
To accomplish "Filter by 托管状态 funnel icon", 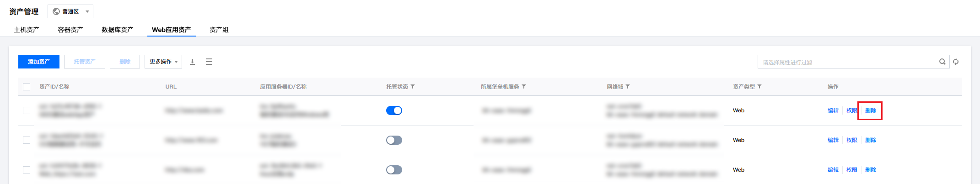I will [413, 86].
